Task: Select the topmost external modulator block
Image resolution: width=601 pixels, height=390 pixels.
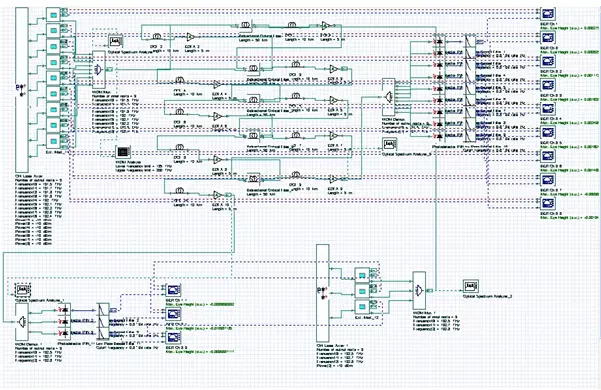Action: click(x=53, y=15)
